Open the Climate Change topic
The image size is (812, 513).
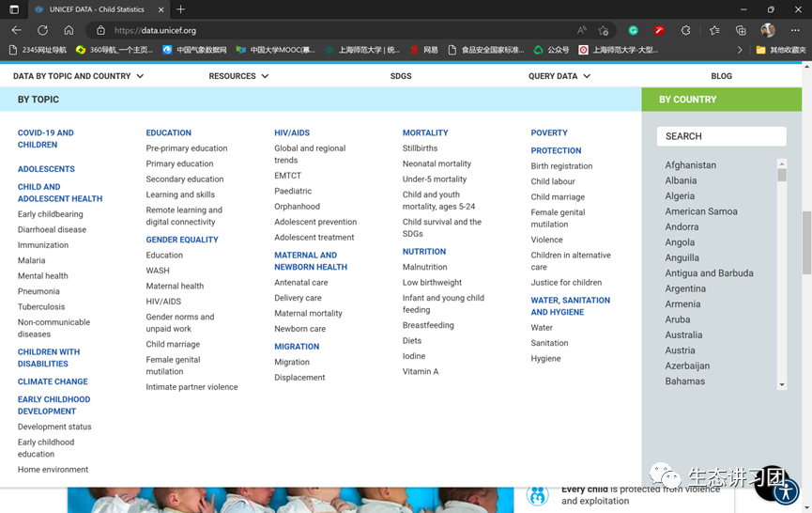[53, 381]
